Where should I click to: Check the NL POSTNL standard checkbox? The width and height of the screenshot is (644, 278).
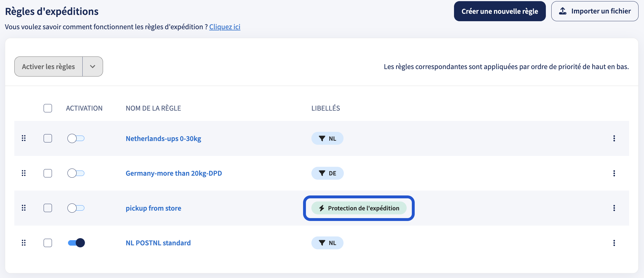click(48, 243)
